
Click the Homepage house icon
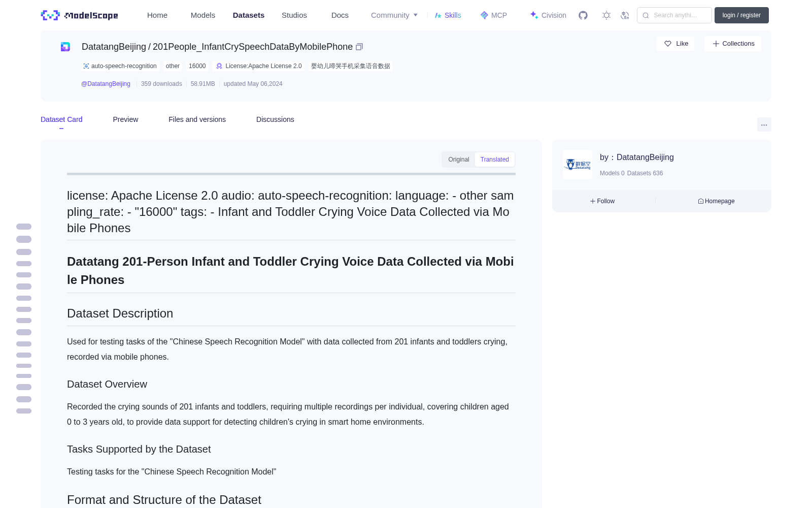click(x=701, y=201)
